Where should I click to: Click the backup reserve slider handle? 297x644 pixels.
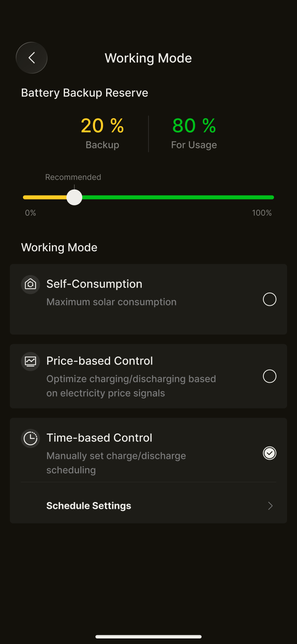(74, 197)
